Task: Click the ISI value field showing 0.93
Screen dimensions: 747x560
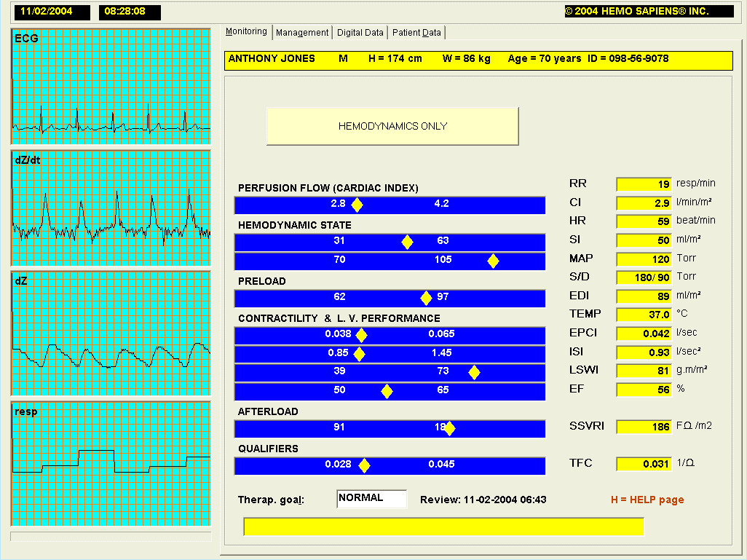Action: (644, 352)
